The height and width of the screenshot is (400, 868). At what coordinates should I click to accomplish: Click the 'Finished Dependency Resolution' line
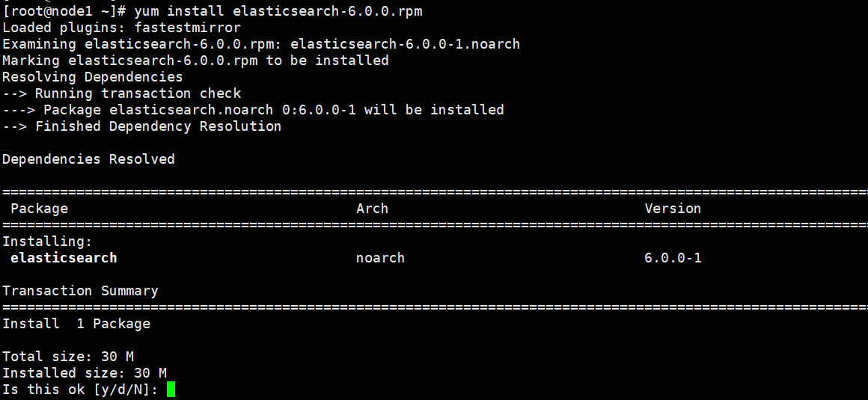point(141,126)
